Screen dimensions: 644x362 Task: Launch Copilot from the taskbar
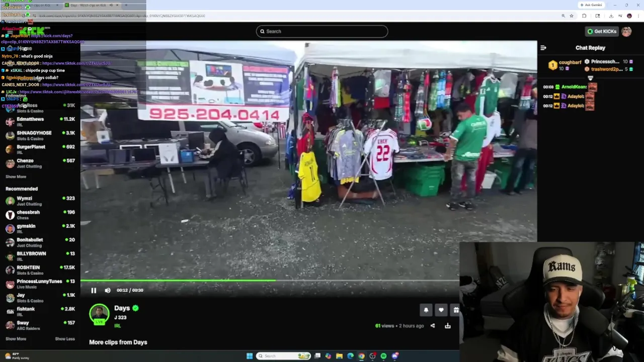(328, 356)
